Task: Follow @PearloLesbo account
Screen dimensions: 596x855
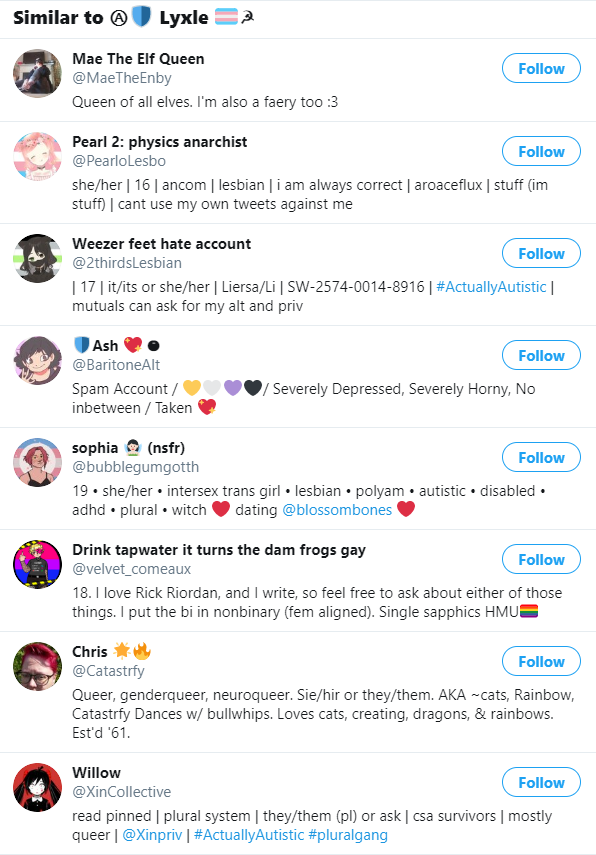Action: click(541, 151)
